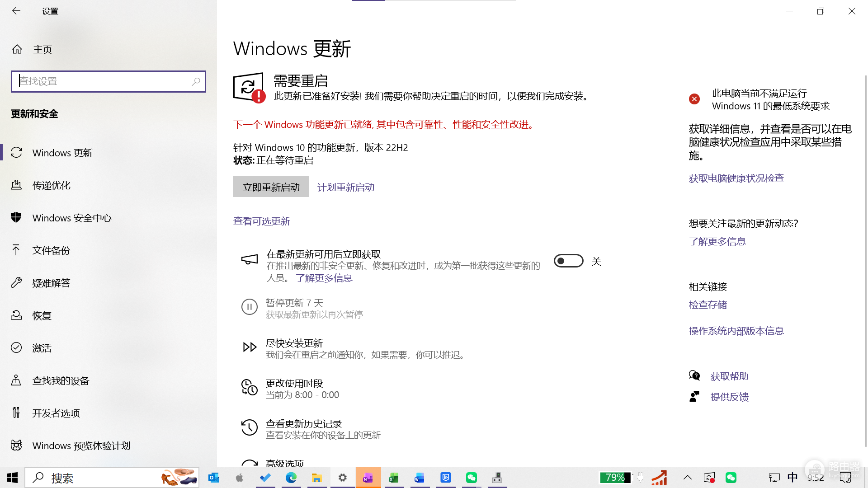Image resolution: width=868 pixels, height=488 pixels.
Task: Open the Windows Start menu
Action: tap(12, 478)
